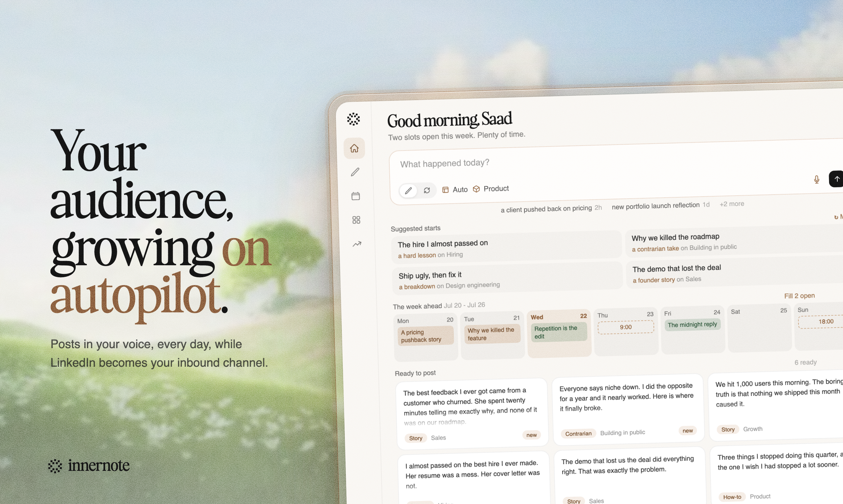Open the 'Everyone says niche down' post card
This screenshot has width=843, height=504.
tap(628, 409)
